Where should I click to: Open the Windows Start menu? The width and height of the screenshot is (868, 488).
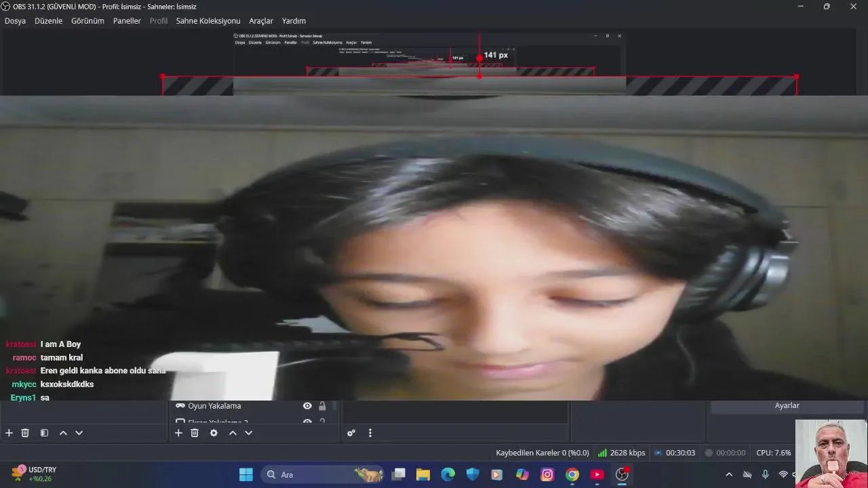245,474
